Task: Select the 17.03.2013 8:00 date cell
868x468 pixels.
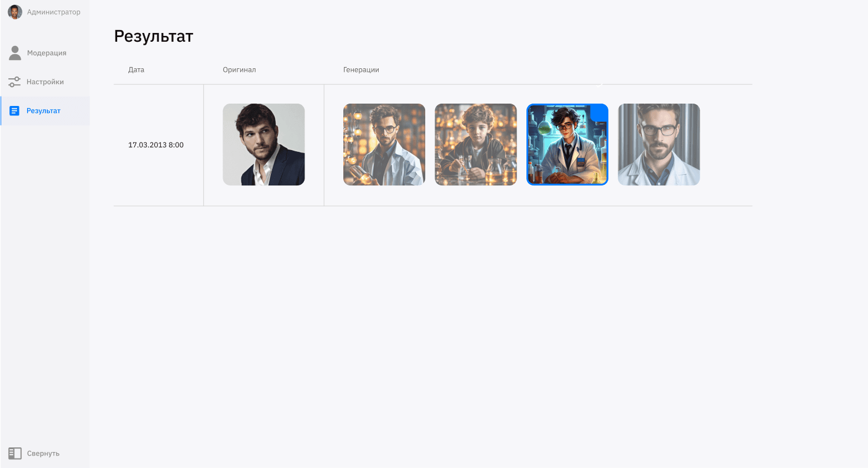Action: click(x=156, y=145)
